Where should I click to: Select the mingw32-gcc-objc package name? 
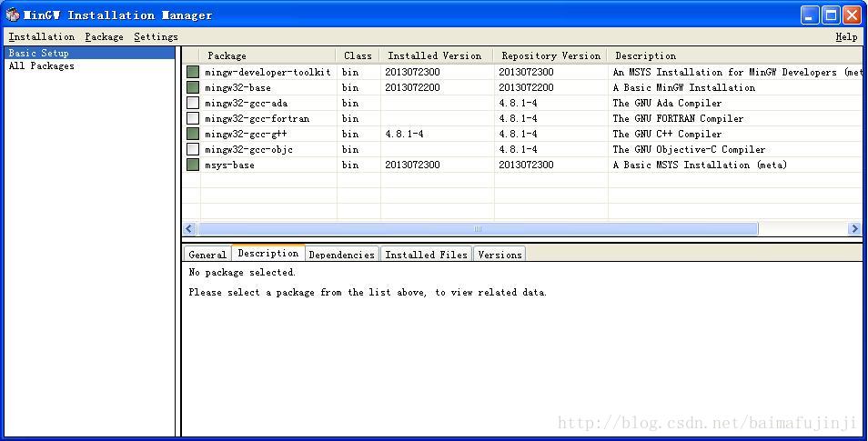tap(248, 149)
